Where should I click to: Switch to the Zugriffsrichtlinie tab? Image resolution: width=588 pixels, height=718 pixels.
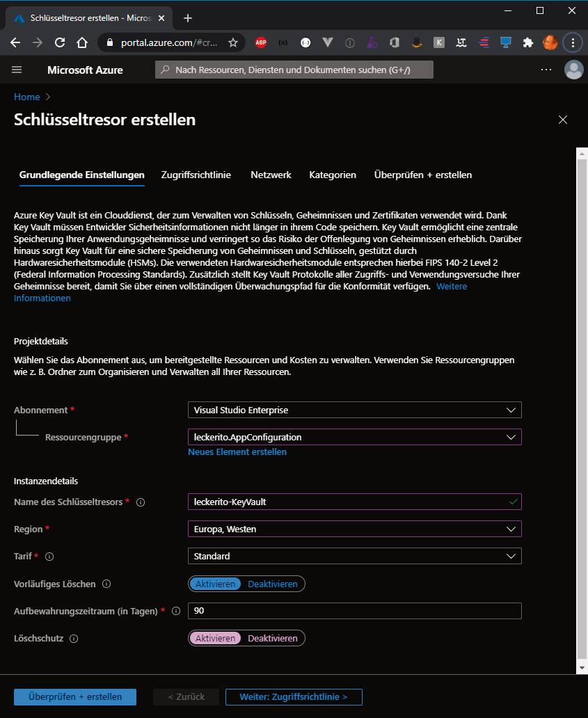tap(196, 175)
